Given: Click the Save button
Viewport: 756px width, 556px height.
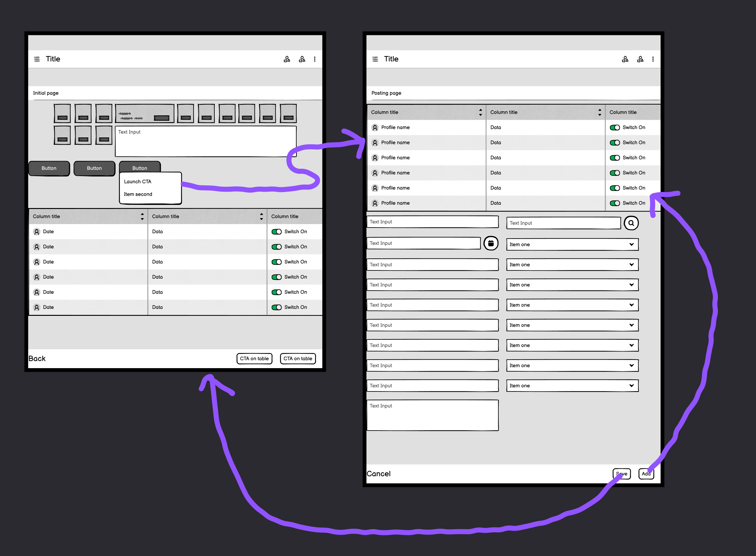Looking at the screenshot, I should pos(622,473).
